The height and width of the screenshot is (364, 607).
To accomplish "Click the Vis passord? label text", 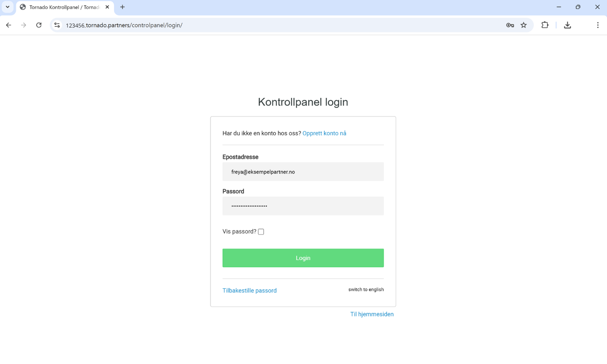I will coord(240,231).
